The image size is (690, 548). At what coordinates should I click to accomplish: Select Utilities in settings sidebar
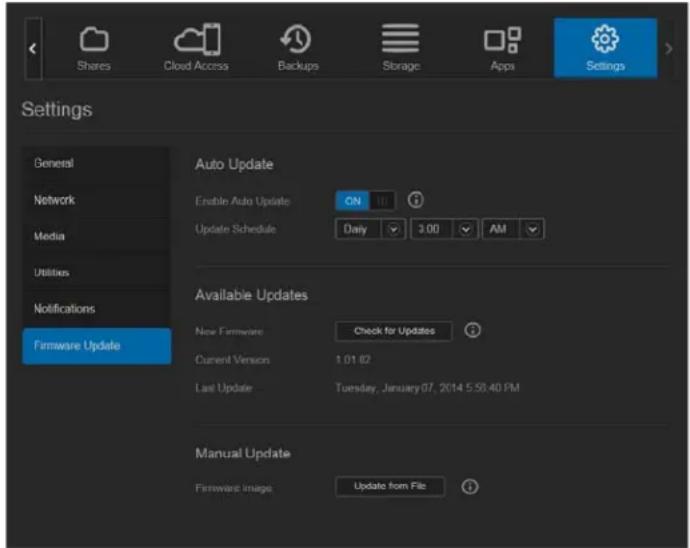[x=96, y=273]
